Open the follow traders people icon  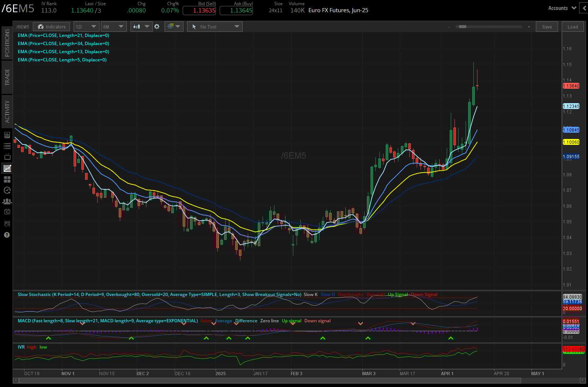pos(7,201)
